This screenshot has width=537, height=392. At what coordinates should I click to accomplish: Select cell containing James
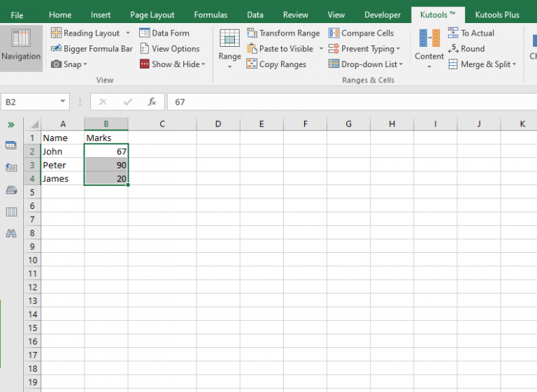pos(63,179)
